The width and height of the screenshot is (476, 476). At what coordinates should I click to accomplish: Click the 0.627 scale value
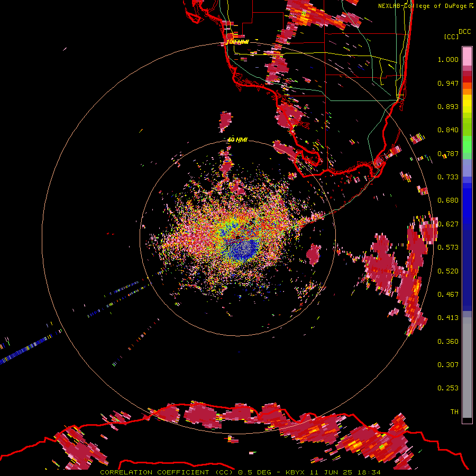[448, 224]
